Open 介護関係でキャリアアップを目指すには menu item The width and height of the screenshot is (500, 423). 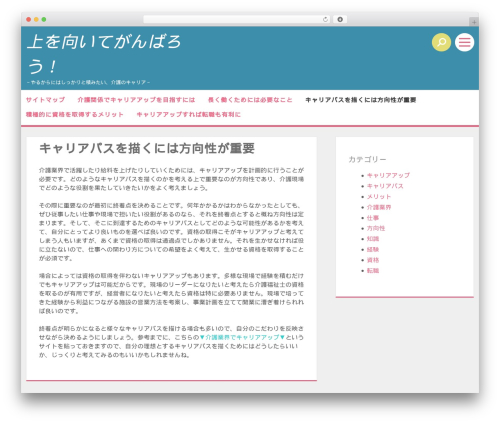[x=136, y=100]
